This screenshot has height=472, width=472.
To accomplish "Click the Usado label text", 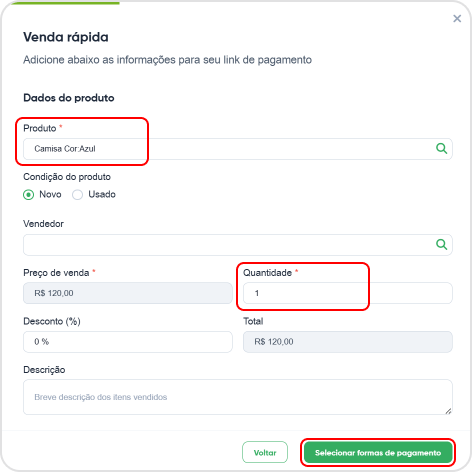I will [102, 194].
